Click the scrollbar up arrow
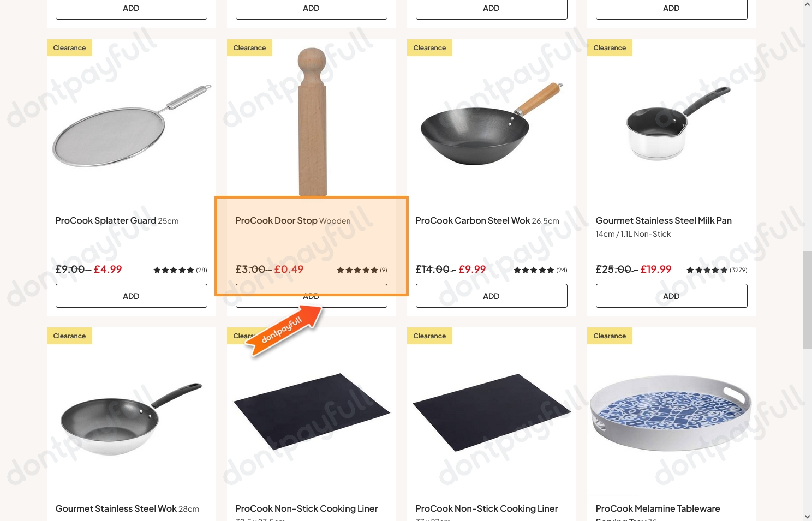Screen dimensions: 812x521 [807, 4]
